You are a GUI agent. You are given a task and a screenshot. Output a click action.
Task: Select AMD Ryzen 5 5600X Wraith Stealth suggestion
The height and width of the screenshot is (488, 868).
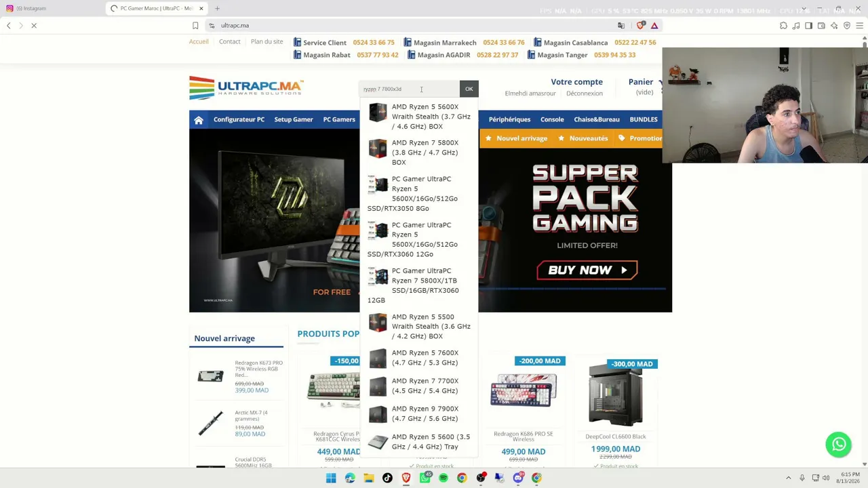tap(418, 117)
